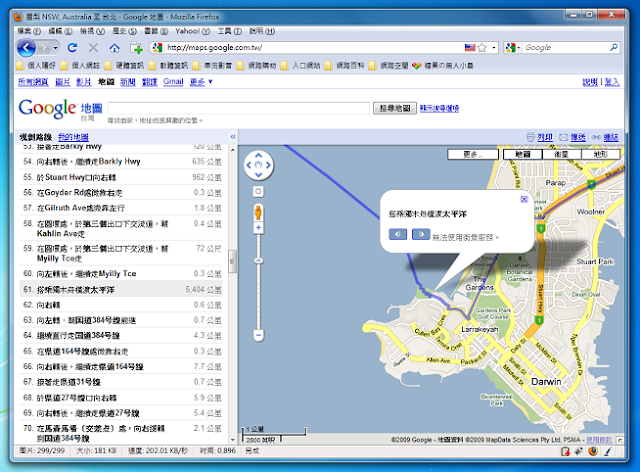Grab the Street View pegman icon

click(x=258, y=213)
